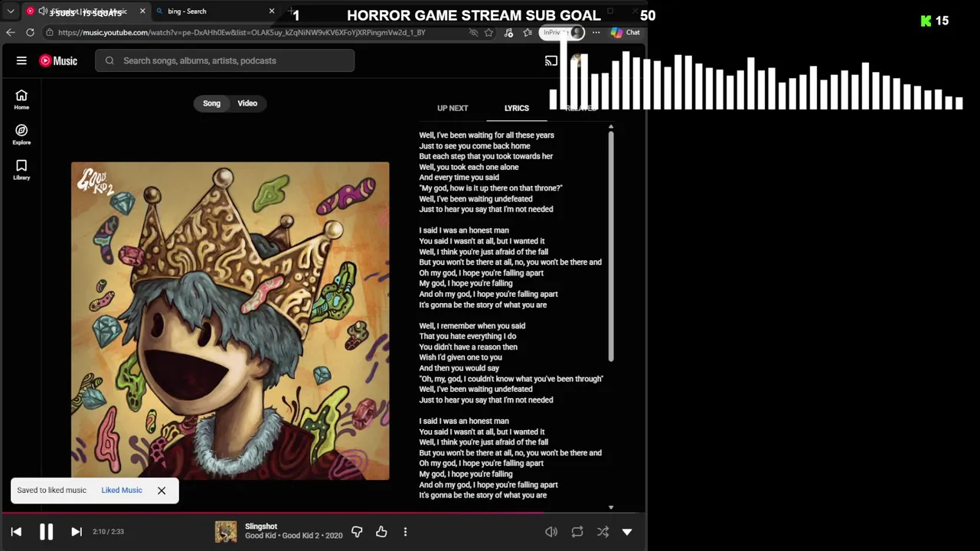Screen dimensions: 980x551
Task: Close the YouTube Music browser tab
Action: [x=142, y=11]
